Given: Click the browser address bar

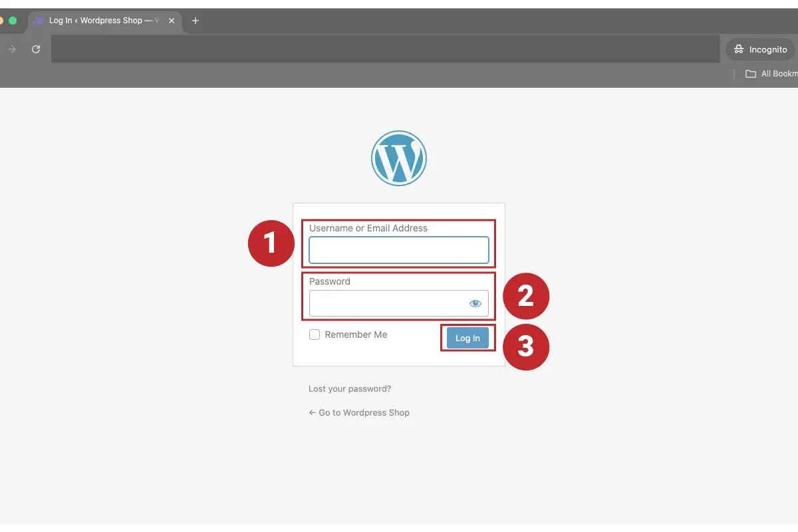Looking at the screenshot, I should click(386, 49).
